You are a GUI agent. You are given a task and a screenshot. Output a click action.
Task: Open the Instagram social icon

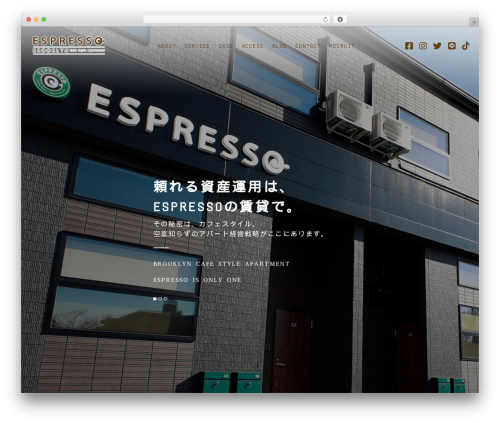(423, 46)
